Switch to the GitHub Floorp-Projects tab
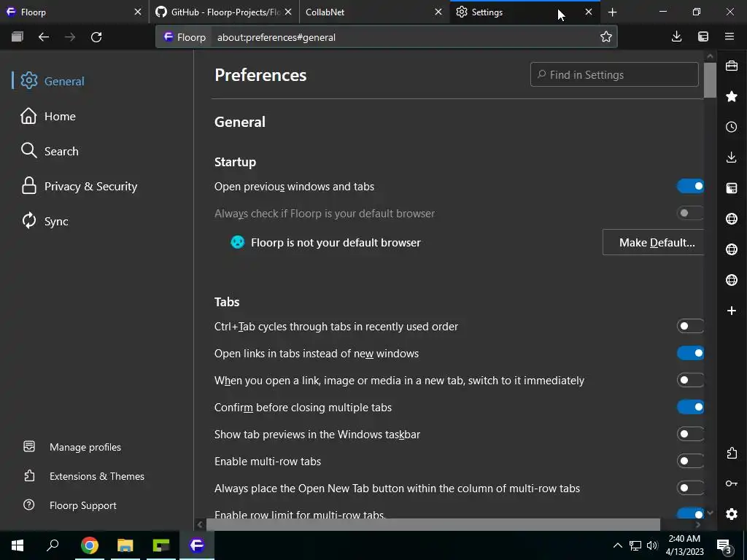 point(218,12)
